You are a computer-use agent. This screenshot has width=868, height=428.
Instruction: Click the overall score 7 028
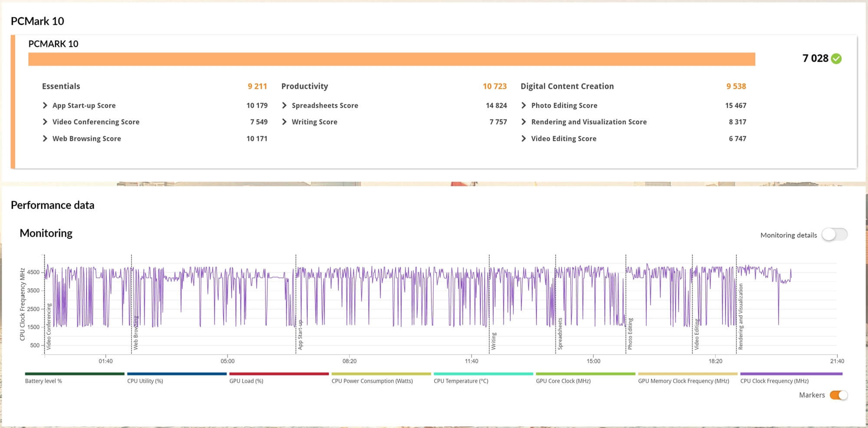815,59
